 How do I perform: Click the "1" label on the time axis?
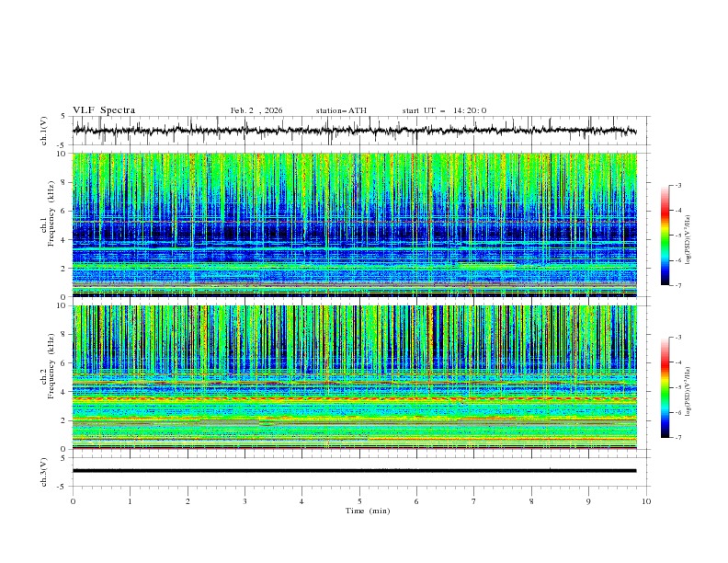[130, 501]
